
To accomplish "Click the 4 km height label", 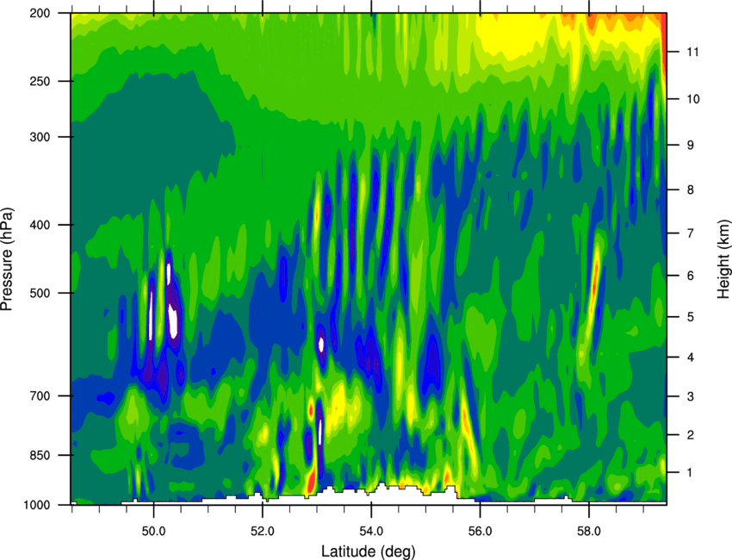I will tap(691, 358).
